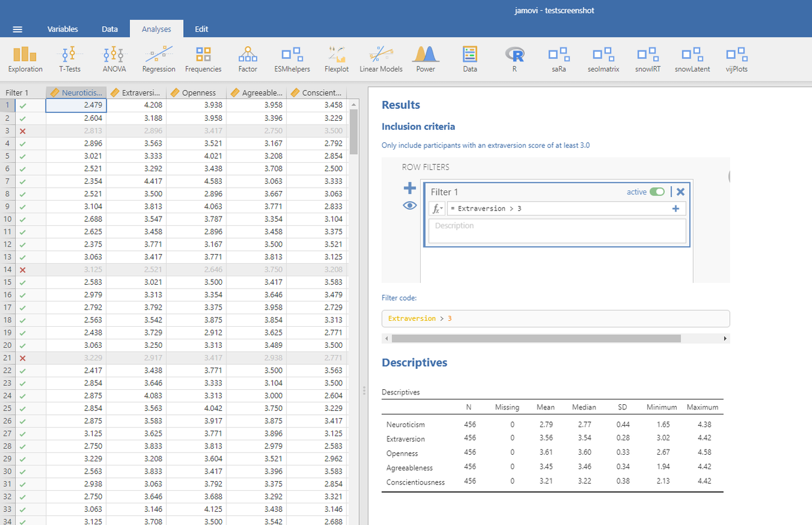This screenshot has height=525, width=812.
Task: Open the Flexplot module
Action: pyautogui.click(x=337, y=59)
